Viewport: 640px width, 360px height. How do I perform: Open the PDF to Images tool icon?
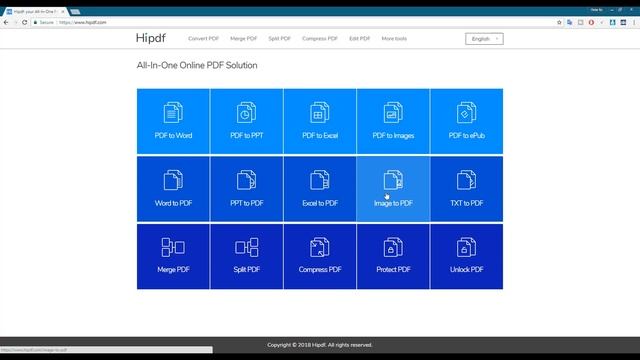point(393,113)
